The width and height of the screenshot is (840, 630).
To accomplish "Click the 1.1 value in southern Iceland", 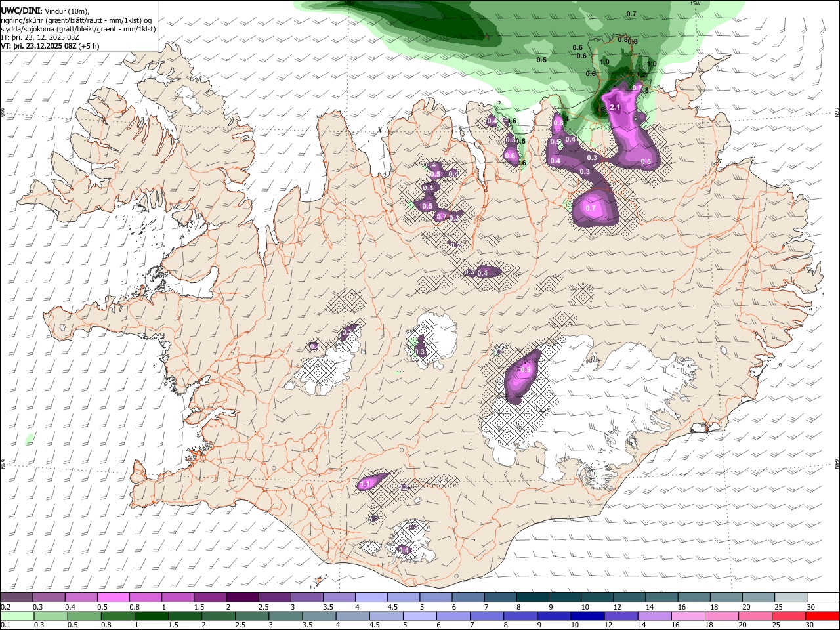I will tap(366, 484).
